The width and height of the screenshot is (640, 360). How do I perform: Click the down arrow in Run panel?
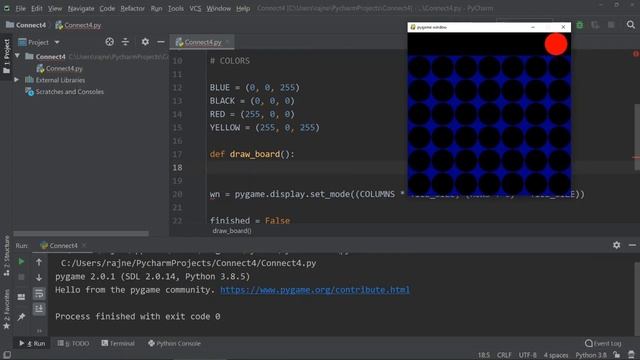[x=39, y=278]
